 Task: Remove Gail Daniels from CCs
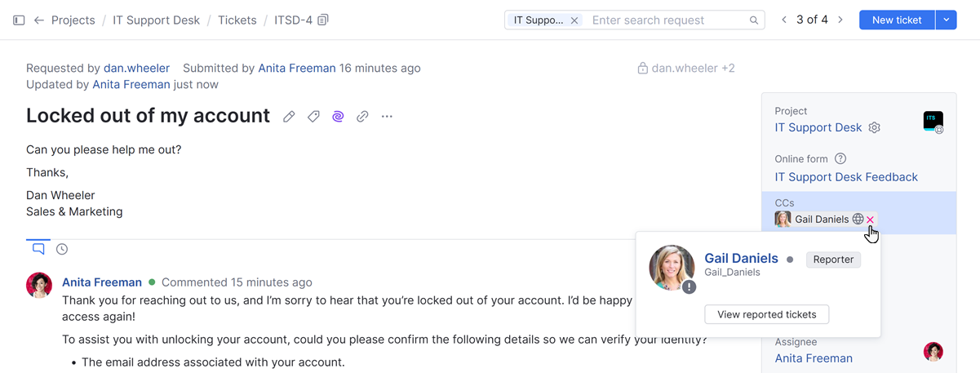871,220
